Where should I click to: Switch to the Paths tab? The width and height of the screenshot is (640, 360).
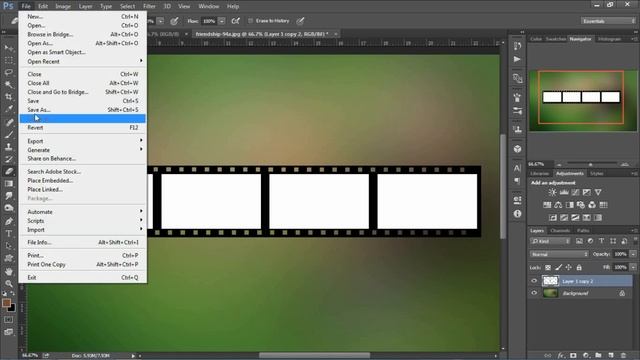(583, 231)
